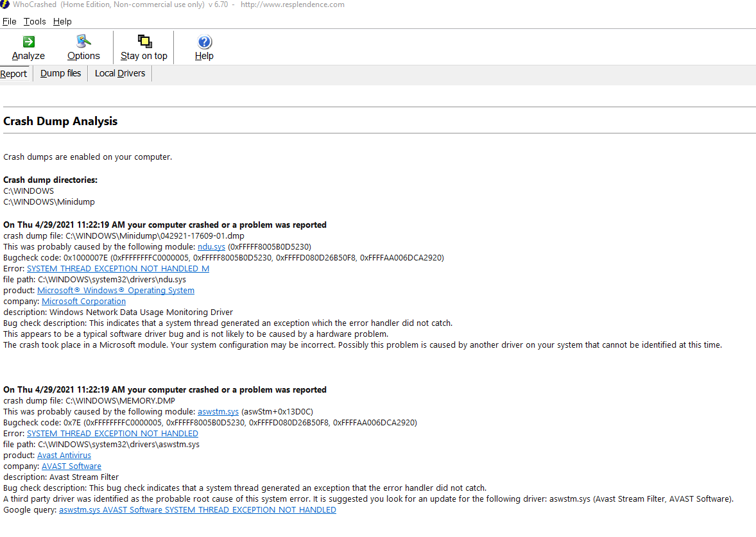The width and height of the screenshot is (756, 537).
Task: Open SYSTEM_THREAD_EXCEPTION_NOT_HANDLED_M error link
Action: point(118,268)
